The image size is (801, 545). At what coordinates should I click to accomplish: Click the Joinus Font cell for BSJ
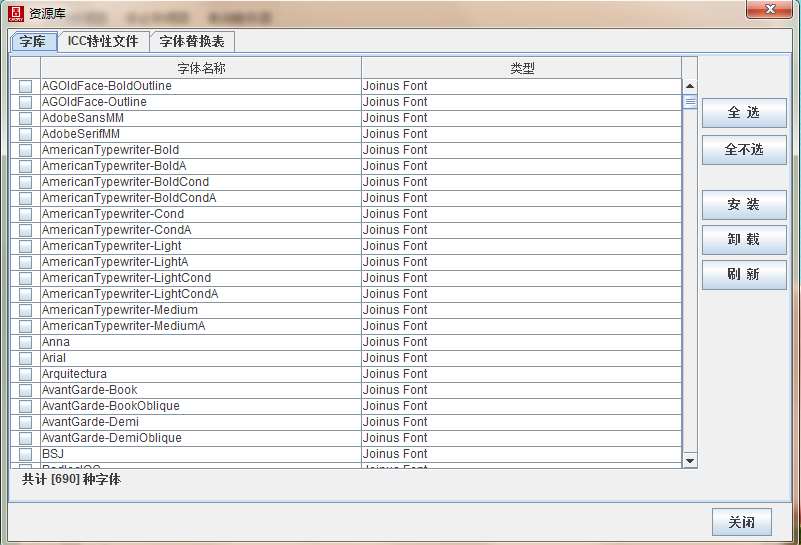[522, 454]
